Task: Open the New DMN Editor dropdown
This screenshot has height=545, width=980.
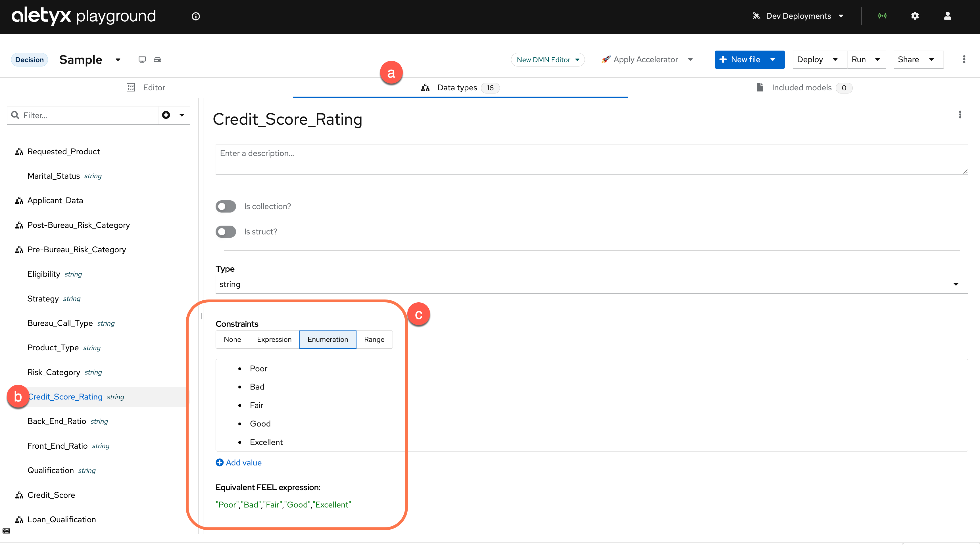Action: point(547,60)
